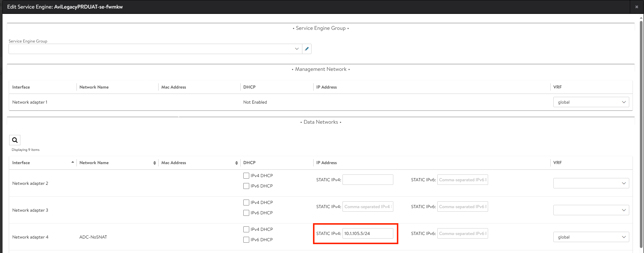Viewport: 644px width, 253px height.
Task: Click Management Network Mac Address header
Action: 174,87
